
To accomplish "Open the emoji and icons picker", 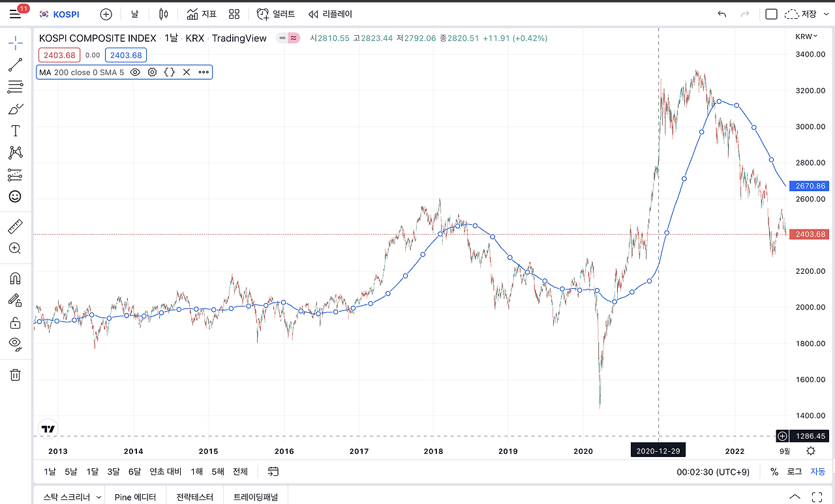I will (16, 196).
